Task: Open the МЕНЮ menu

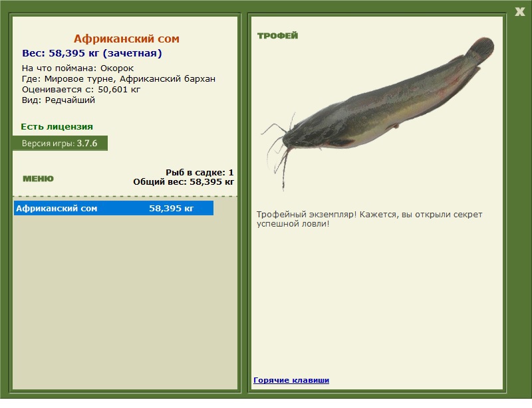Action: [38, 179]
